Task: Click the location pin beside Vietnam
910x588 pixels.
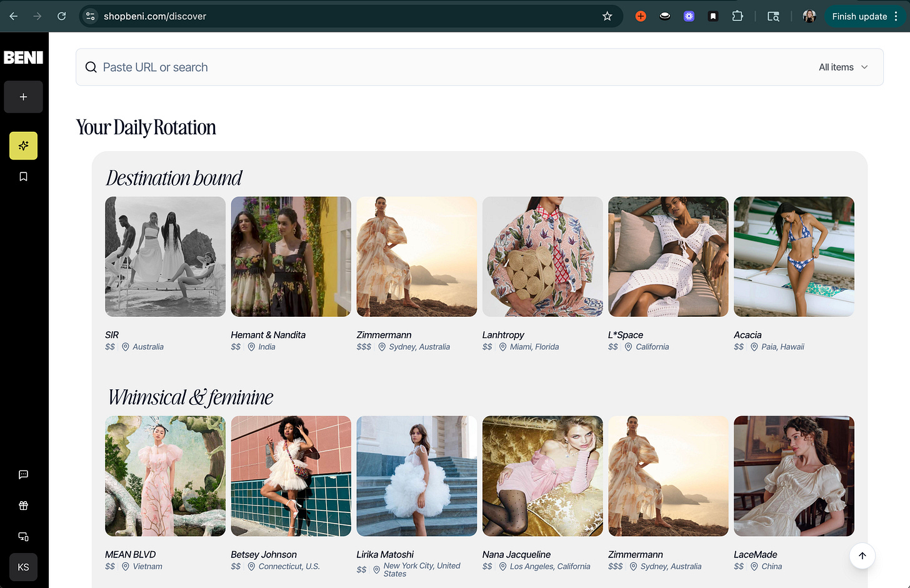Action: [x=125, y=566]
